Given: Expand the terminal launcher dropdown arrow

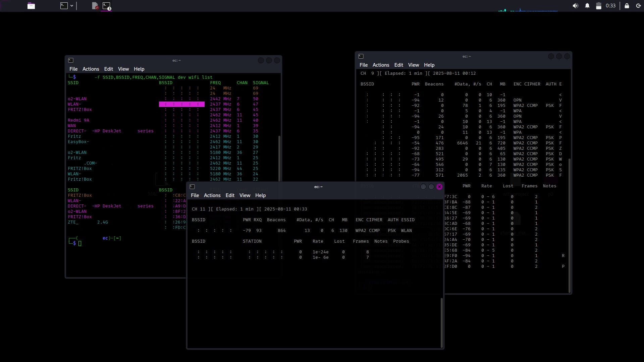Looking at the screenshot, I should click(x=72, y=6).
